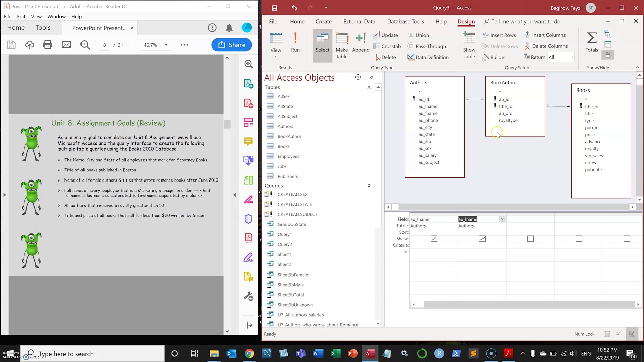
Task: Open Database Tools ribbon tab
Action: coord(406,22)
